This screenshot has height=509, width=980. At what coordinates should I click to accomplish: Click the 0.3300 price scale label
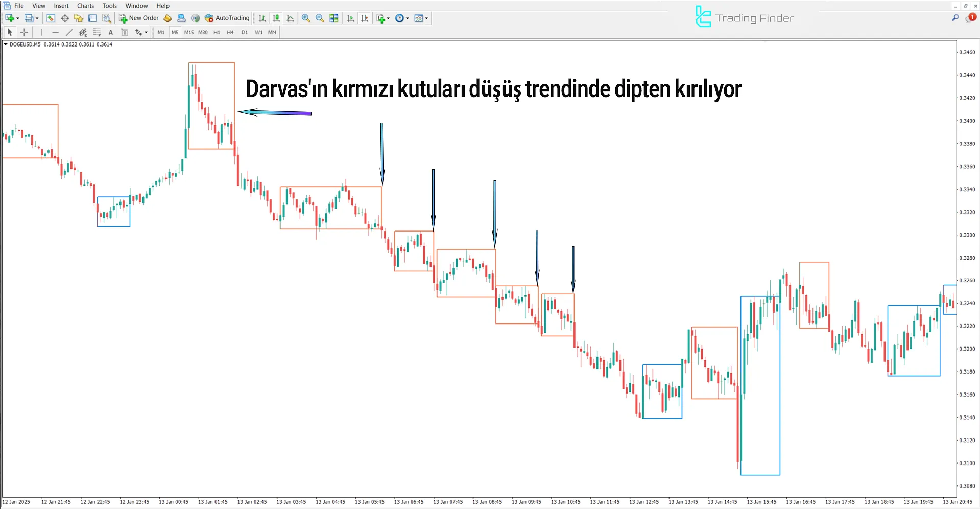[x=967, y=235]
